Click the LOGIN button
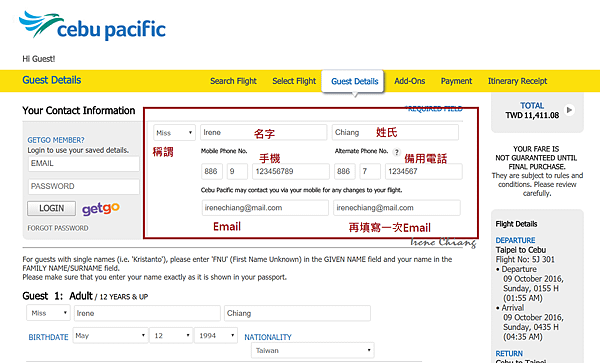The height and width of the screenshot is (363, 600). pyautogui.click(x=52, y=208)
